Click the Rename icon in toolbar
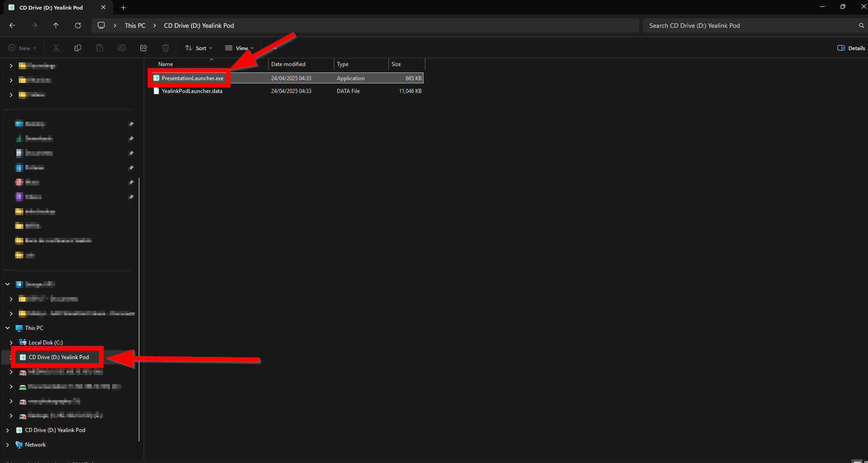Screen dimensions: 868x463 tap(122, 48)
